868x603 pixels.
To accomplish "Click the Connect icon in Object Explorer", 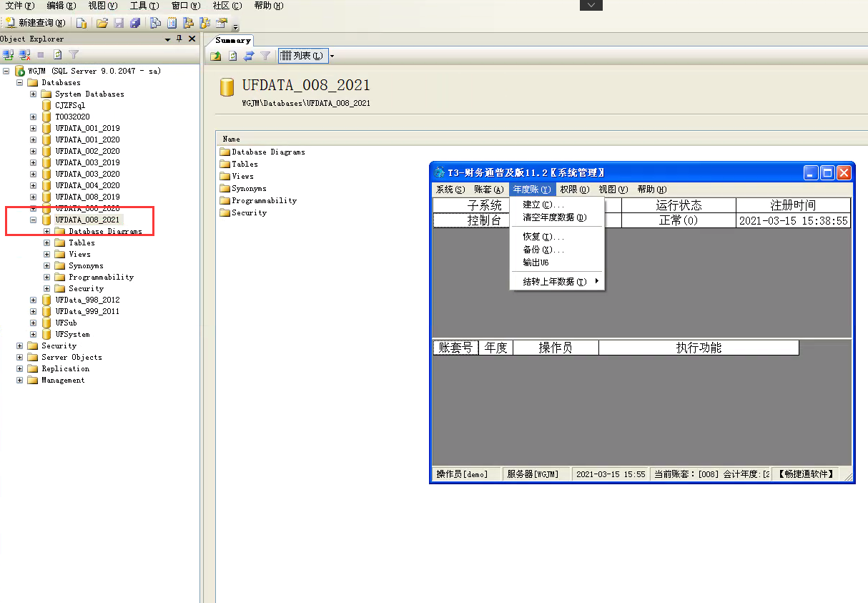I will point(9,54).
